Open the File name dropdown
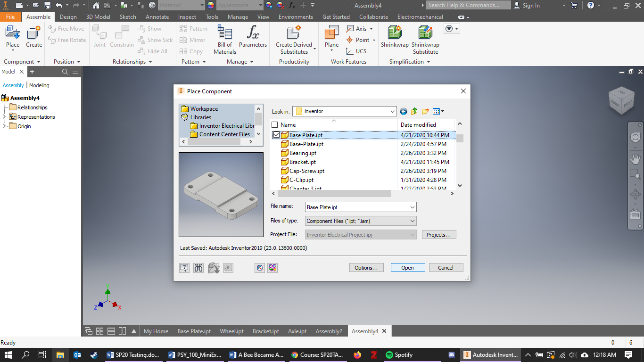 [x=413, y=207]
